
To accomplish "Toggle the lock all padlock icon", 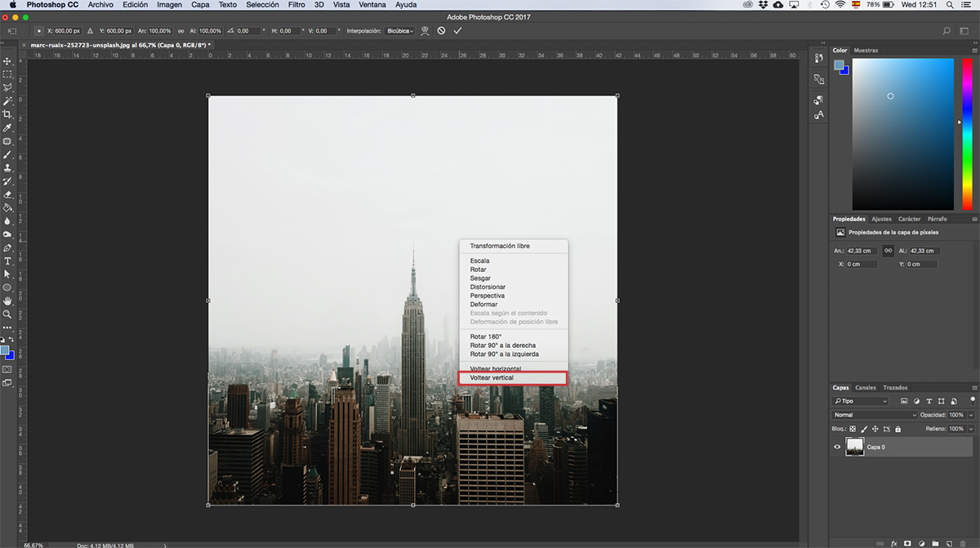I will (898, 429).
